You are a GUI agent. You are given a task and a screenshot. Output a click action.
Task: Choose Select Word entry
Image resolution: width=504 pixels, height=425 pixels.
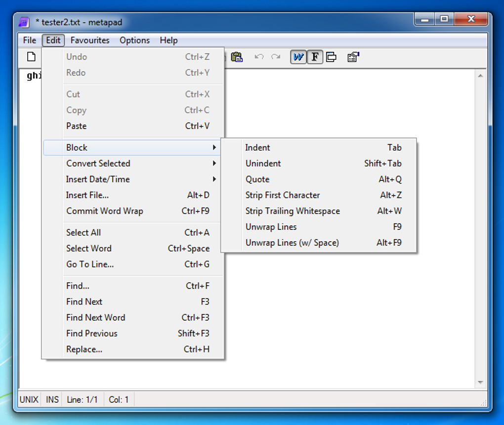[x=133, y=248]
